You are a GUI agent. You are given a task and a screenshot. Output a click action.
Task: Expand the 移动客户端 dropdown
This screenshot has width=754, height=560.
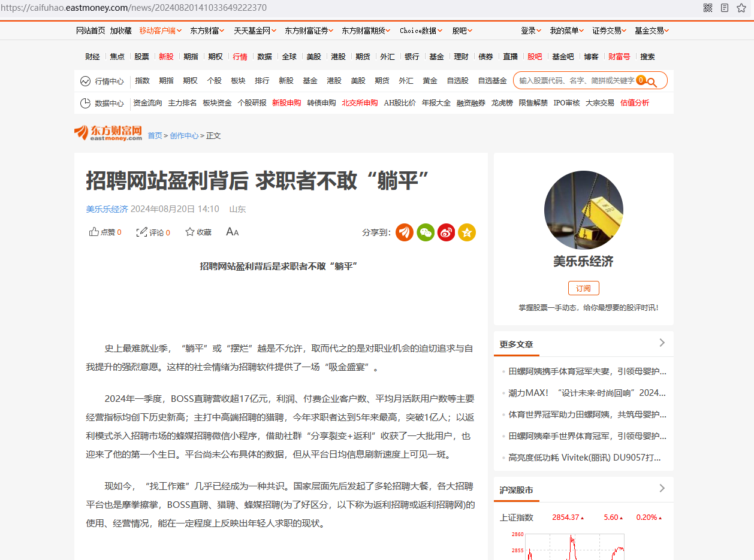[160, 31]
